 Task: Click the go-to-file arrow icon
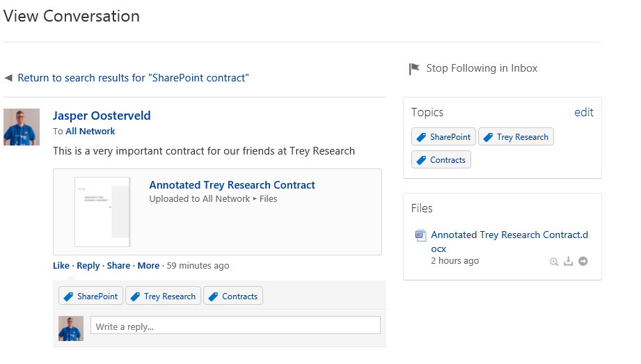(x=583, y=261)
